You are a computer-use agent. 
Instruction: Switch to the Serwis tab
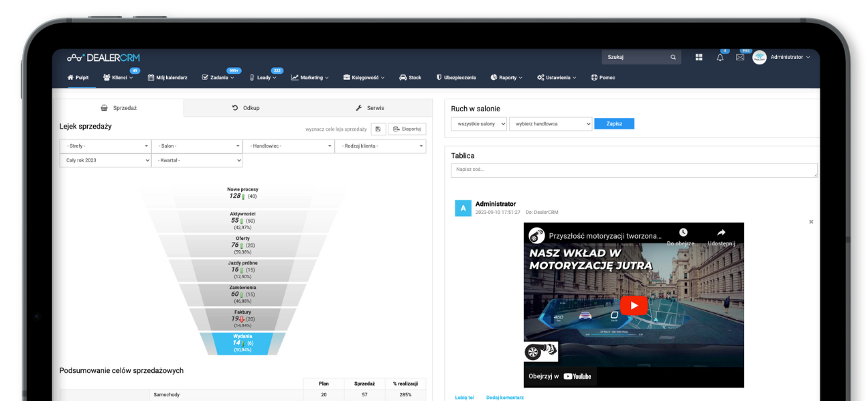pyautogui.click(x=370, y=108)
